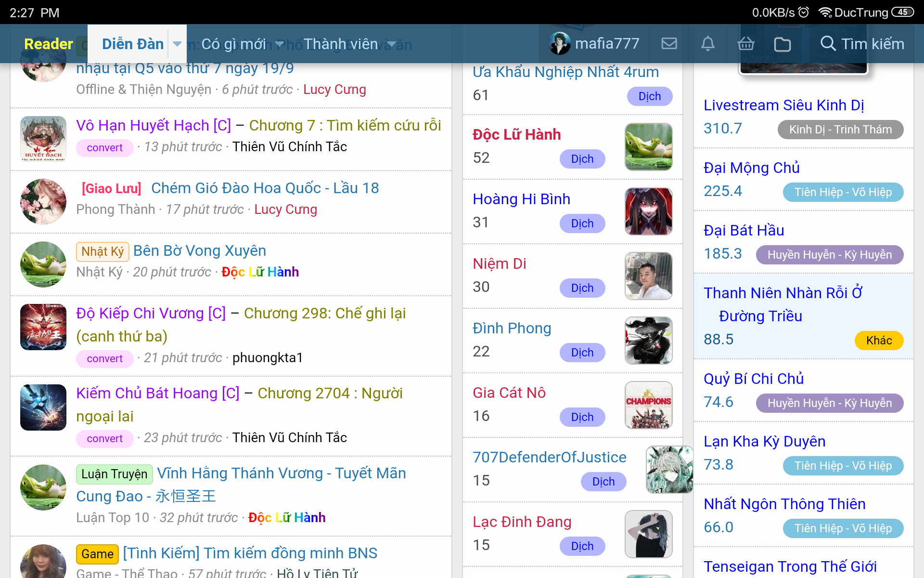Switch to the Reader tab
The width and height of the screenshot is (924, 578).
[x=48, y=44]
